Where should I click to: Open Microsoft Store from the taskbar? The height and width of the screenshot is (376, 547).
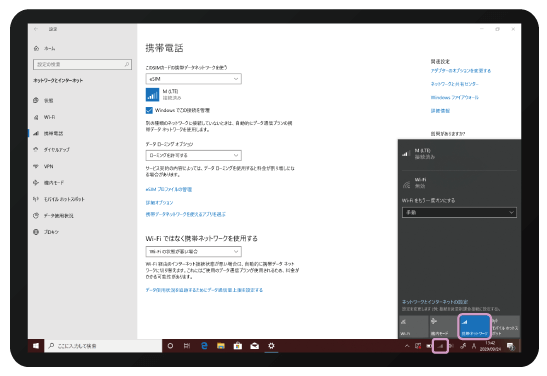coord(238,346)
